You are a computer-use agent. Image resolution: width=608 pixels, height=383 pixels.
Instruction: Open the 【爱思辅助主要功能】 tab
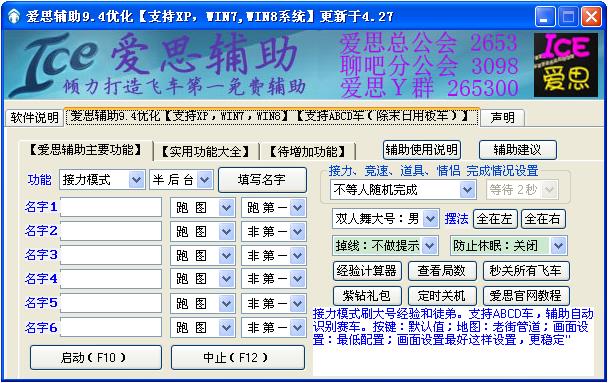pyautogui.click(x=86, y=150)
